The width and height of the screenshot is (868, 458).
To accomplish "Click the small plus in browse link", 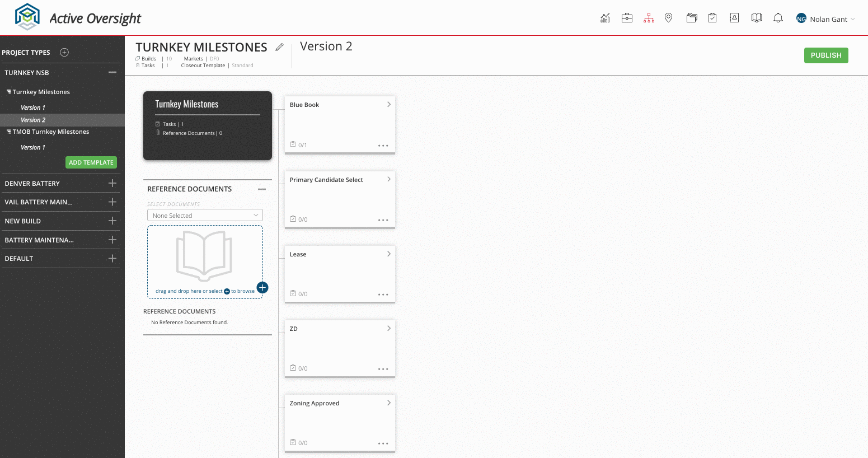I will click(227, 291).
